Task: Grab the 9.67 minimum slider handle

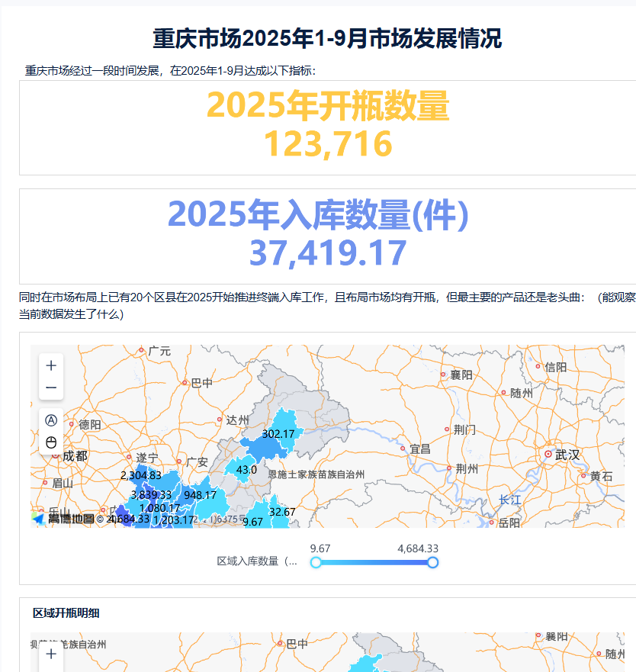Action: (x=316, y=562)
